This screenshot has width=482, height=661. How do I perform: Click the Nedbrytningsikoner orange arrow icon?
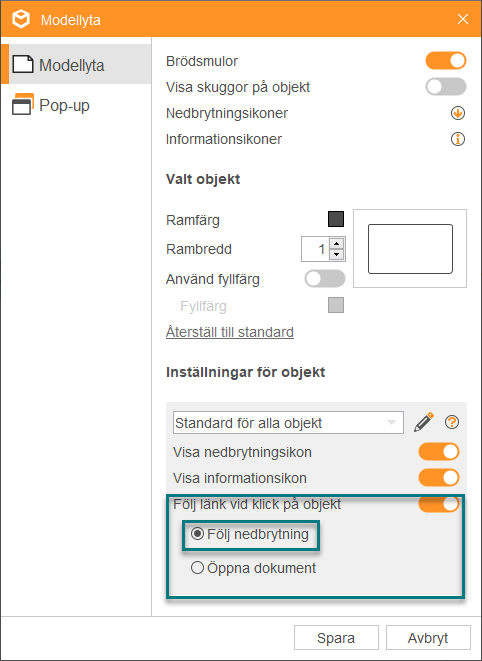pyautogui.click(x=458, y=113)
